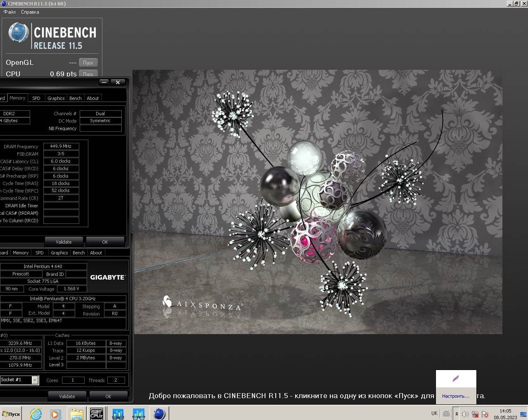Click the Command Rate value 2T
The height and width of the screenshot is (420, 528).
coord(61,198)
